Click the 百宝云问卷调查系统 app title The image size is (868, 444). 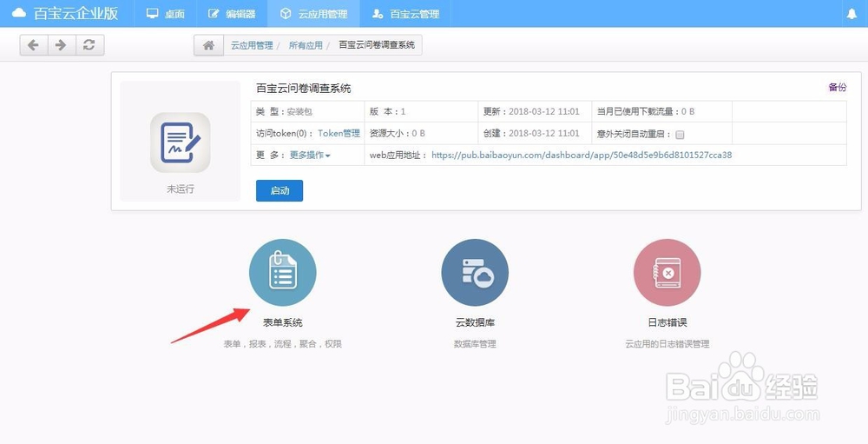click(303, 89)
